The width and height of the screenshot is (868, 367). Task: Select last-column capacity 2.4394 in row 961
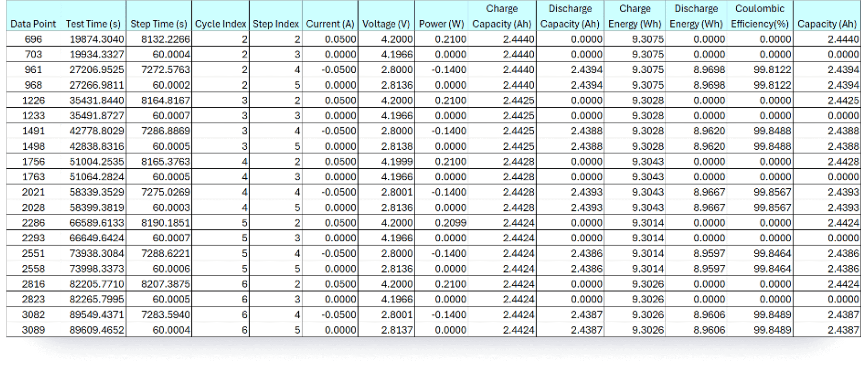coord(827,70)
